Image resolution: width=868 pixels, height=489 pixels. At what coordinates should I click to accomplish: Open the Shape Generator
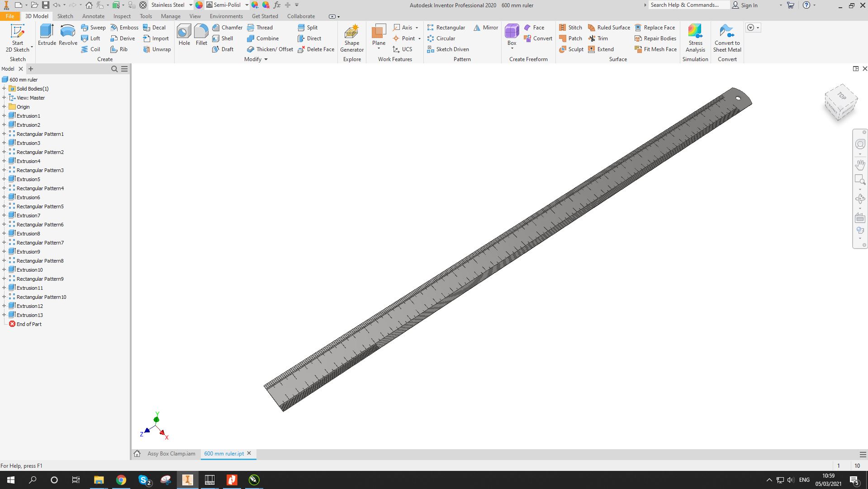pos(352,38)
